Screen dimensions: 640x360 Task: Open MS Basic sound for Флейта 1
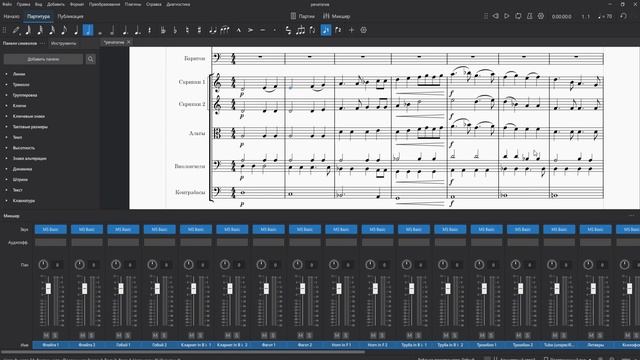pyautogui.click(x=51, y=229)
